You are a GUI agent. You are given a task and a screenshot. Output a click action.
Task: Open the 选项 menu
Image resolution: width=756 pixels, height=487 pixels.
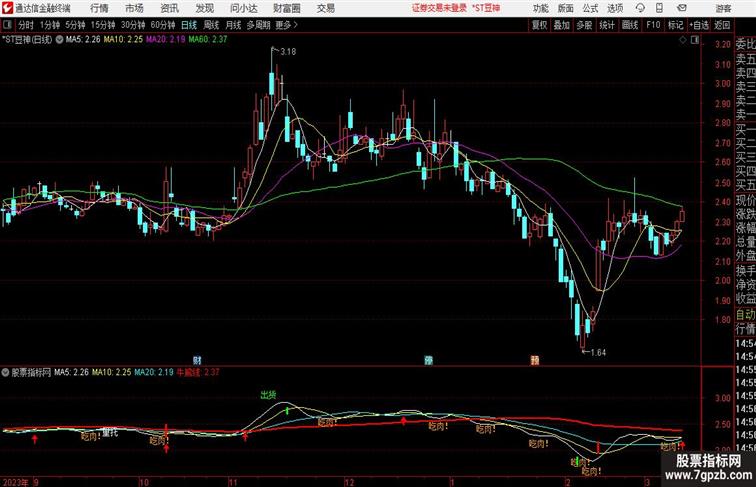tap(615, 8)
